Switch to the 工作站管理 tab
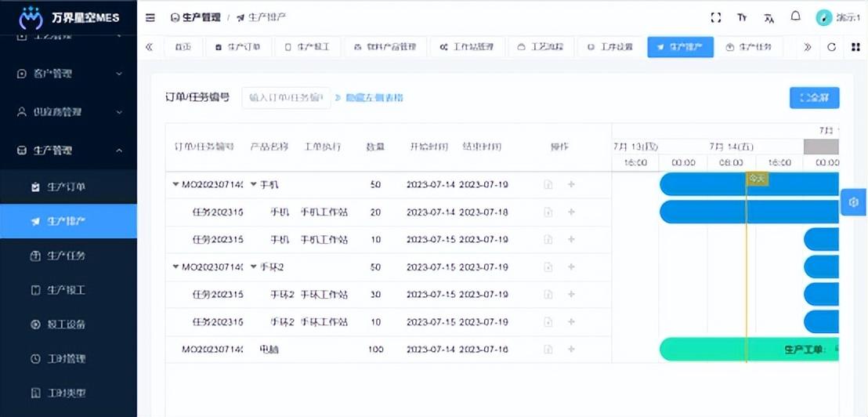The width and height of the screenshot is (868, 417). [x=467, y=47]
